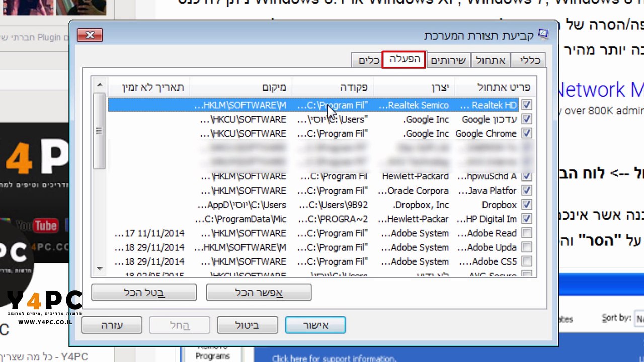Select the Java Platfor item name
This screenshot has width=644, height=362.
[487, 191]
